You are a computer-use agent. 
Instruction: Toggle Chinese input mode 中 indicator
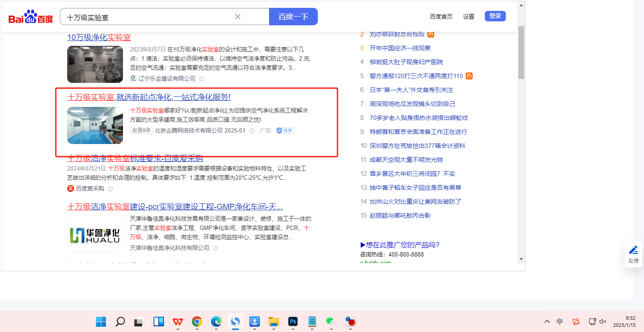click(560, 322)
